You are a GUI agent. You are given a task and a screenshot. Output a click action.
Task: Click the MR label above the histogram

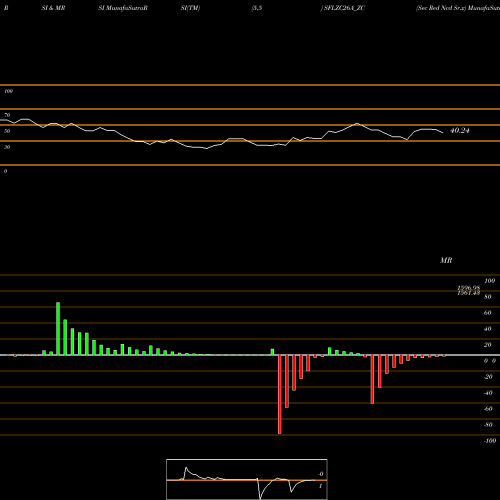click(x=446, y=260)
